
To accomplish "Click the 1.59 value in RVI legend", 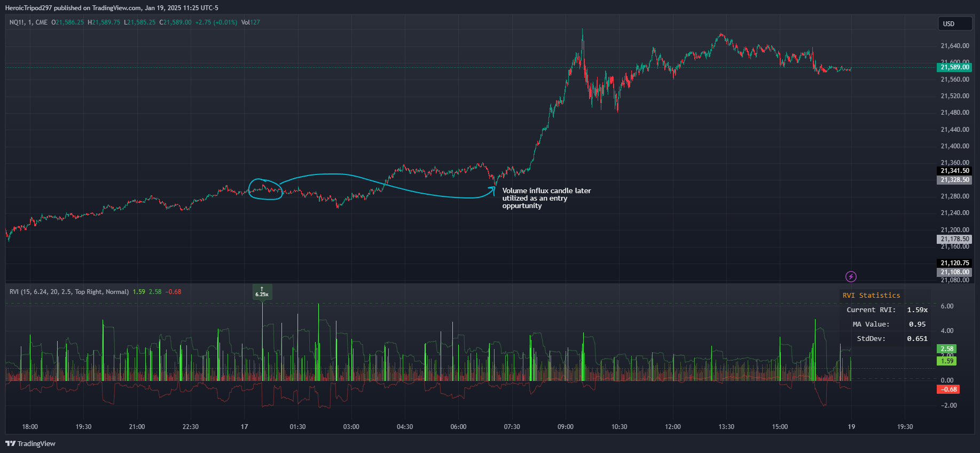I will coord(139,292).
